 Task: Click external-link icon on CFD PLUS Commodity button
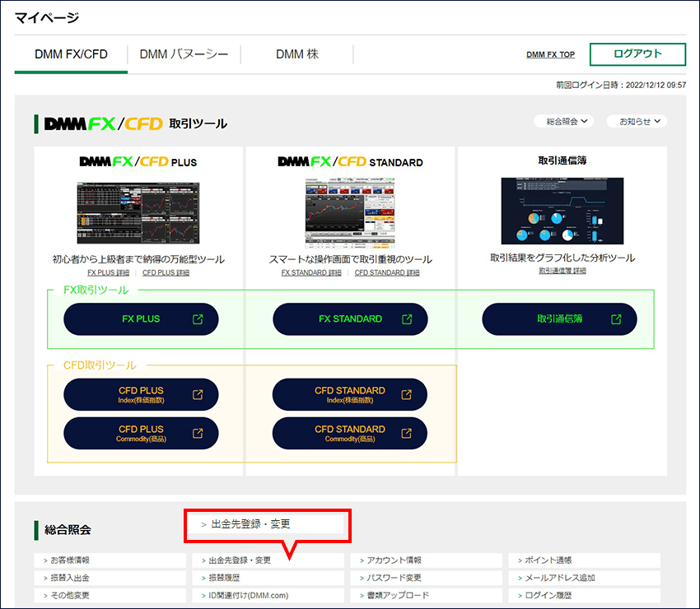198,433
